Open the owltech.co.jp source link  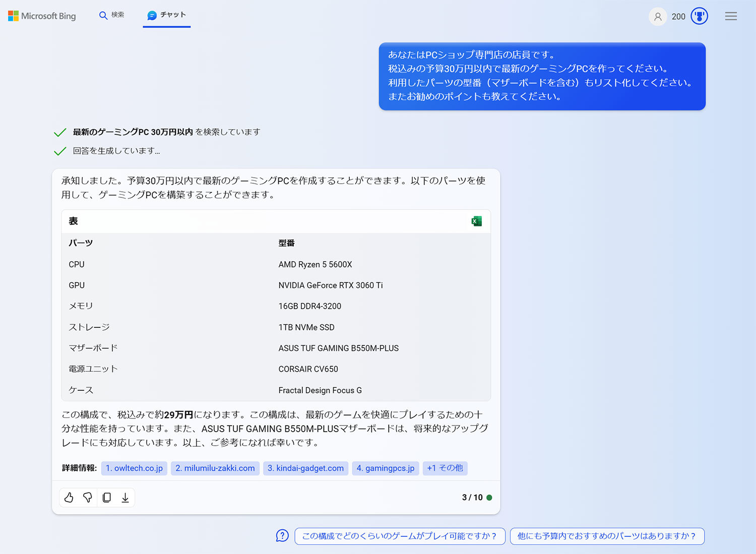[134, 468]
